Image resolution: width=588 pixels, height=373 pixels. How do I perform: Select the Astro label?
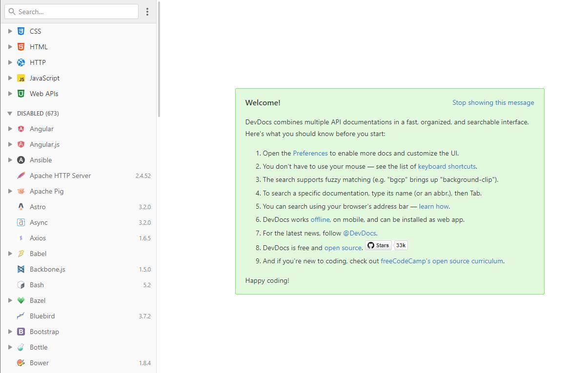click(x=38, y=207)
